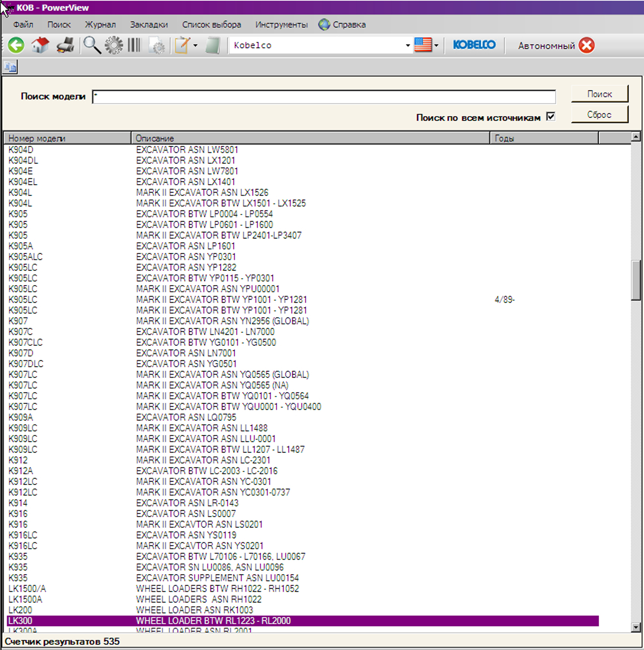This screenshot has width=644, height=650.
Task: Toggle 'Поиск по всем источникам' checkbox
Action: point(550,117)
